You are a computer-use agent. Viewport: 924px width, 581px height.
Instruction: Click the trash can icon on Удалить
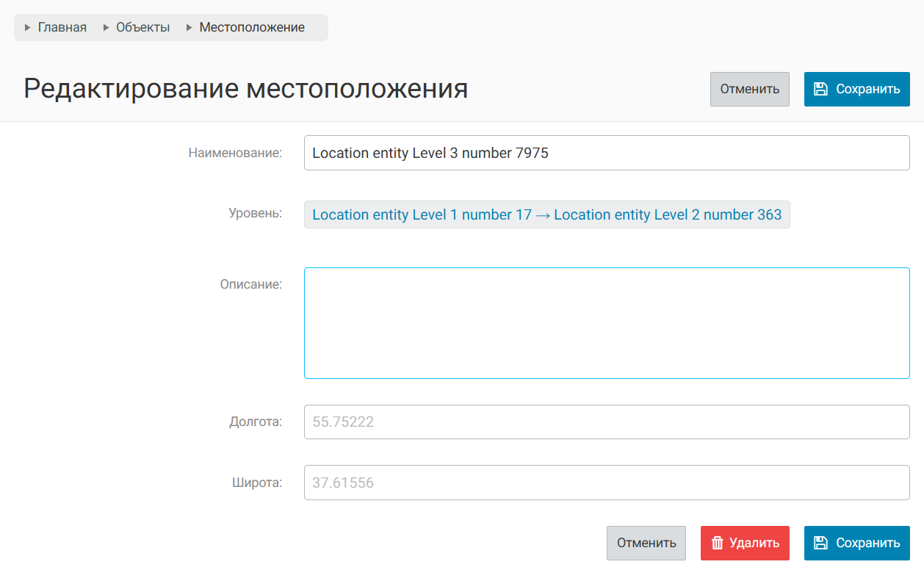point(718,543)
